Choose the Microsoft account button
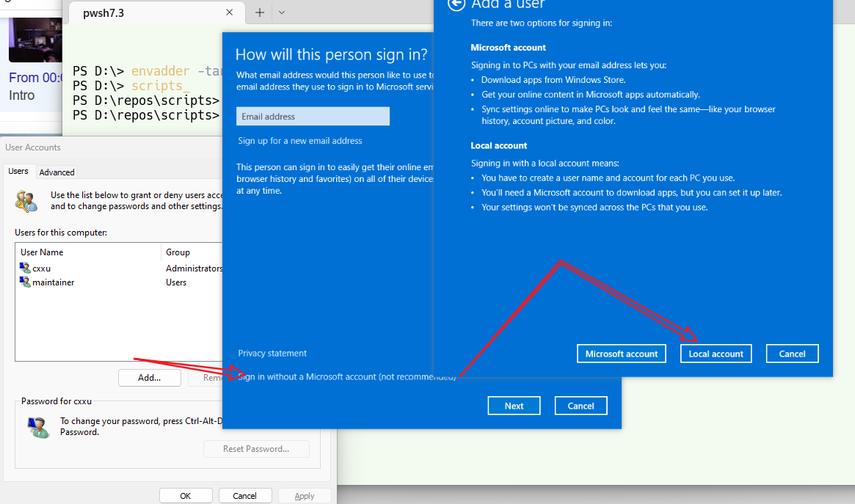Viewport: 855px width, 504px height. click(x=622, y=354)
